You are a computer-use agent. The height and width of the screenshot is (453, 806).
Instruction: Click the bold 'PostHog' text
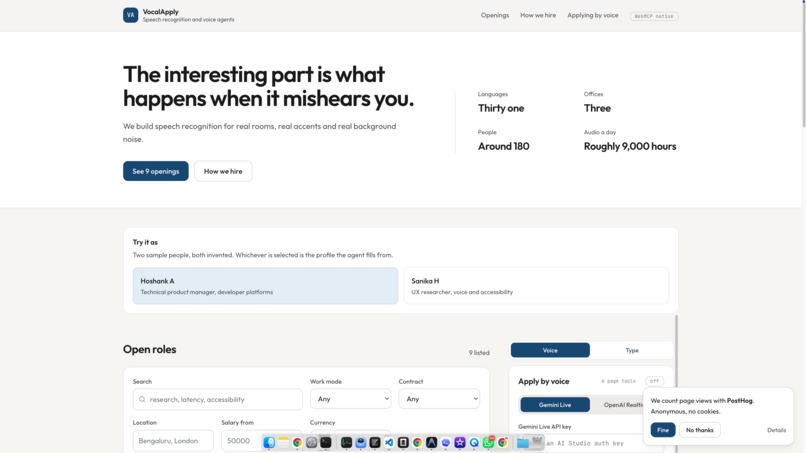click(739, 401)
